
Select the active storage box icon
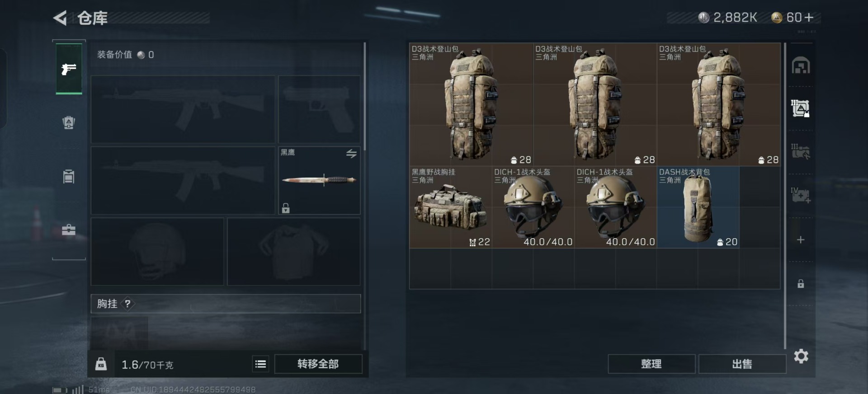[801, 108]
